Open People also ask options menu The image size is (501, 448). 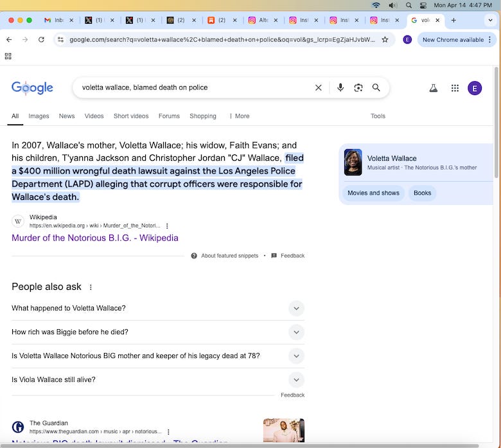[91, 287]
